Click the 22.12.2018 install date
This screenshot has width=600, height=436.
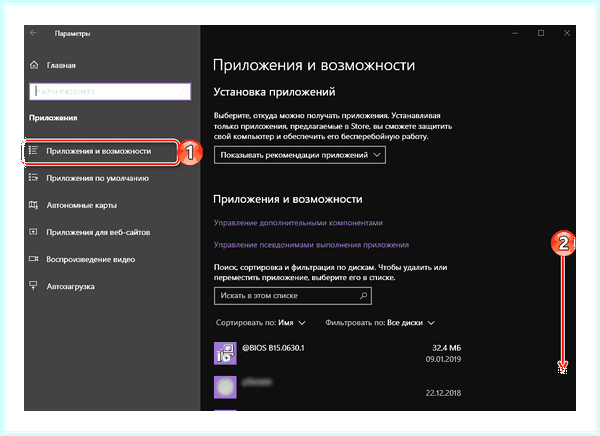[x=443, y=393]
